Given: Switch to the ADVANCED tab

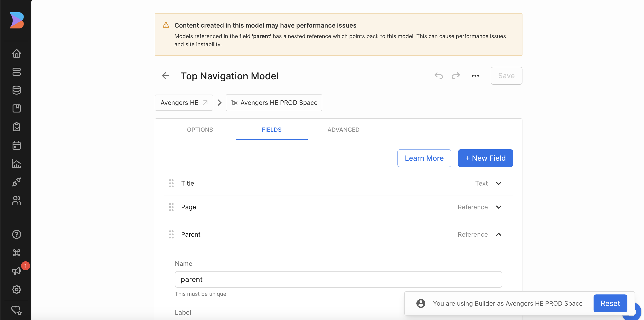Looking at the screenshot, I should pyautogui.click(x=343, y=130).
